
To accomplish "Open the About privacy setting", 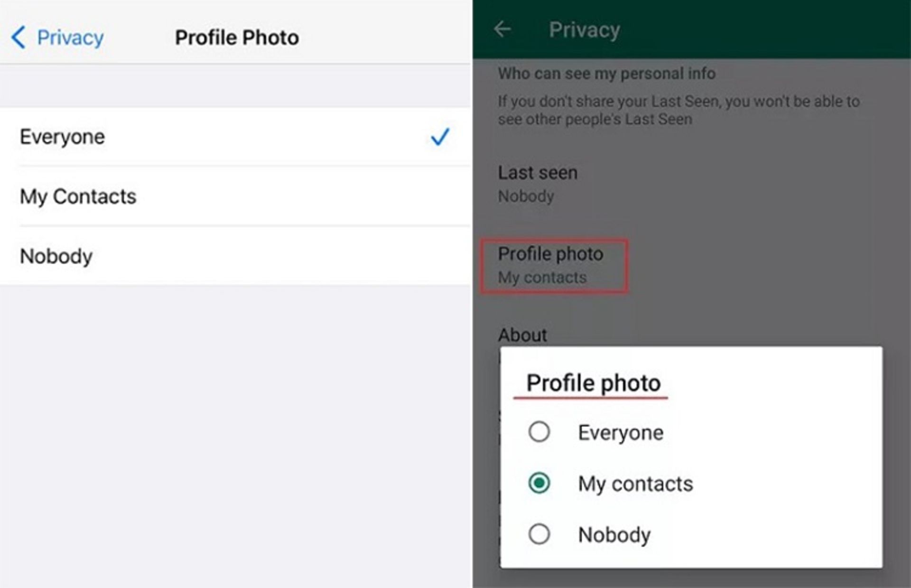I will click(x=522, y=335).
